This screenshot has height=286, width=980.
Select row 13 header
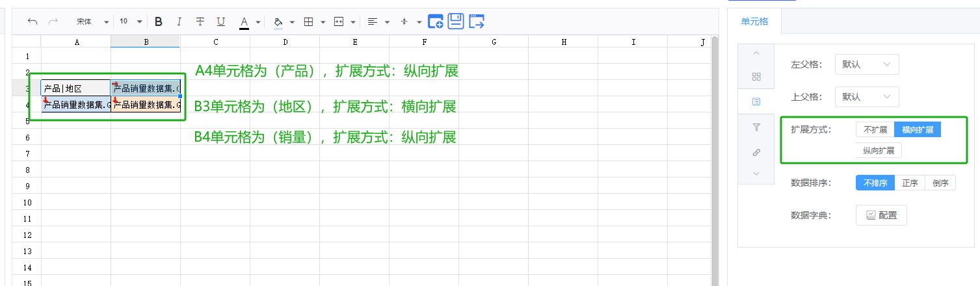(x=27, y=251)
